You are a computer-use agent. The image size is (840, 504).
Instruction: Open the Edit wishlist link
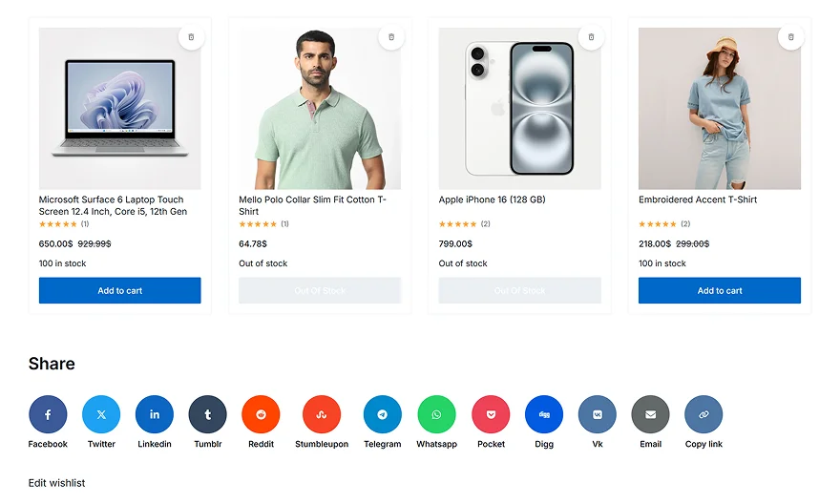point(57,483)
